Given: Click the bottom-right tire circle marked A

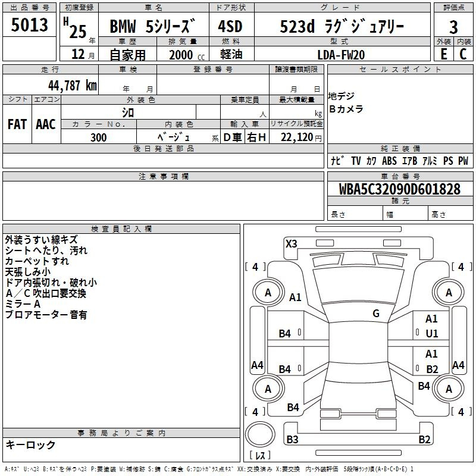Looking at the screenshot, I should click(449, 389).
